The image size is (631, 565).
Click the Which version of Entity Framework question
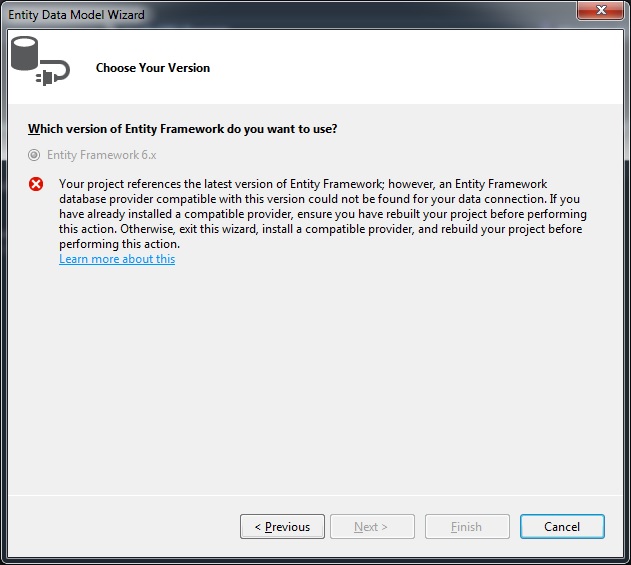(x=182, y=129)
